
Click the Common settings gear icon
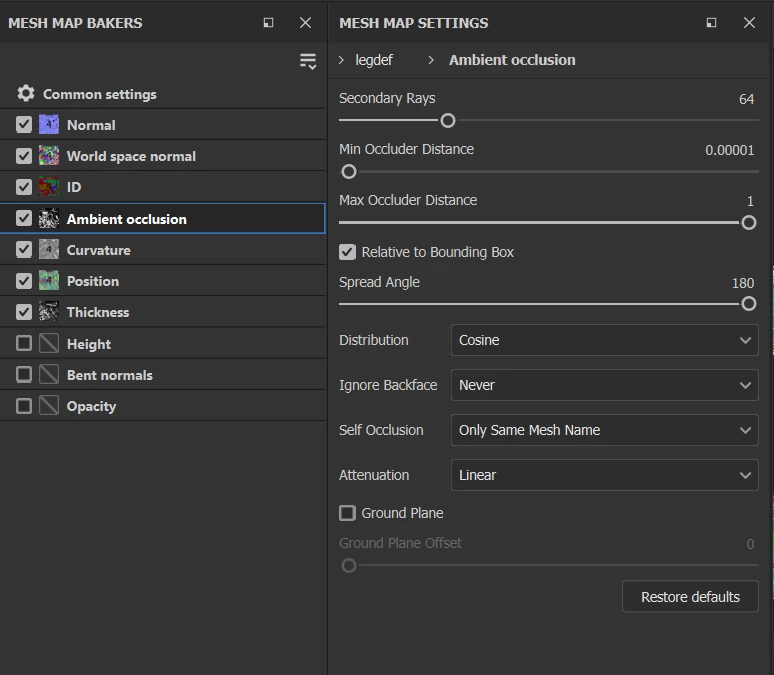coord(26,94)
